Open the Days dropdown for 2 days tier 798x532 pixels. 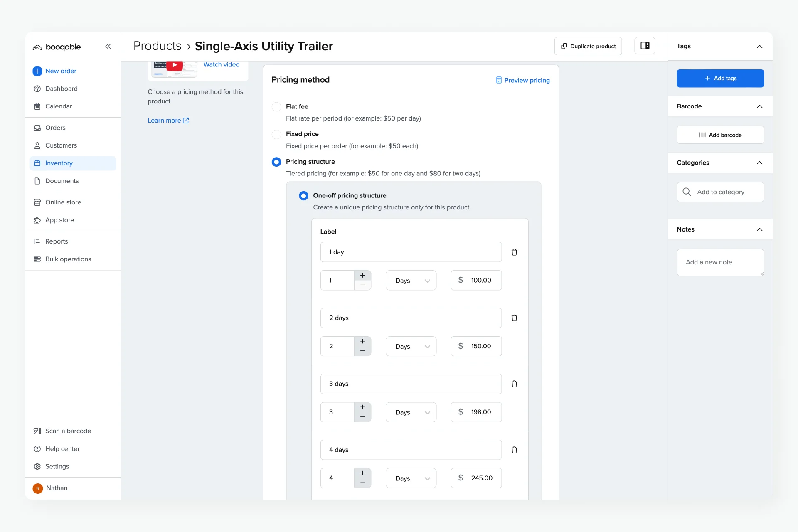411,347
